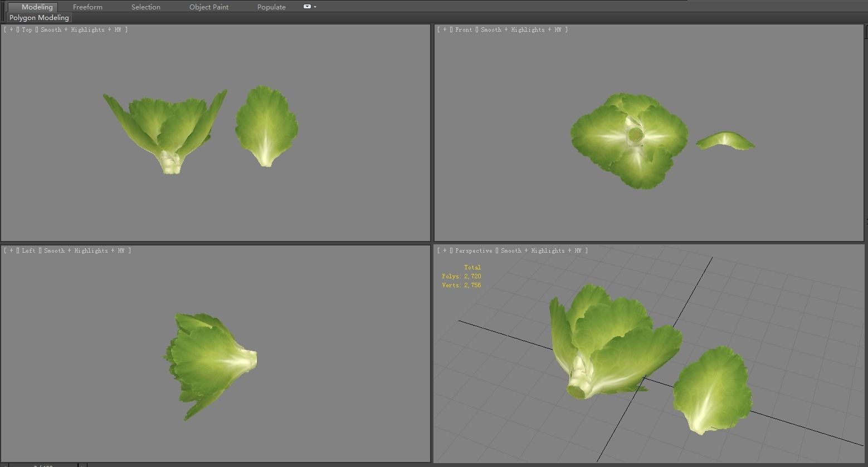Switch to the Modeling ribbon tab
Screen dimensions: 868x467
37,7
